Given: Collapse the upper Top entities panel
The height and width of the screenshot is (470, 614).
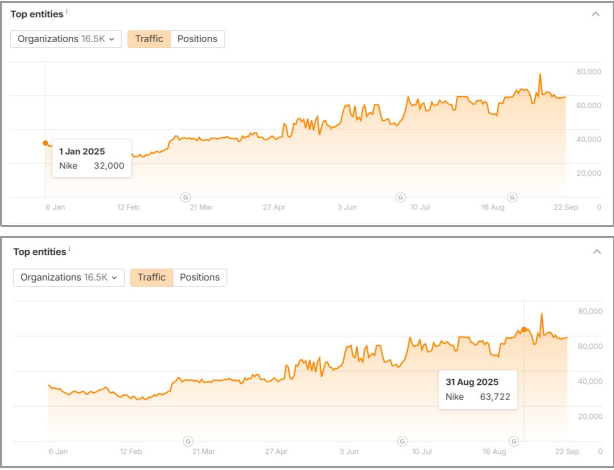Looking at the screenshot, I should pyautogui.click(x=596, y=15).
